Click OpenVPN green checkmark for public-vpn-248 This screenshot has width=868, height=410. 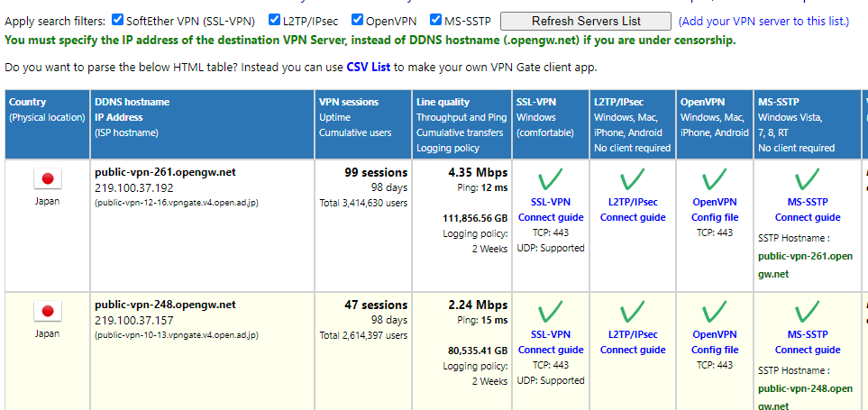(x=715, y=312)
